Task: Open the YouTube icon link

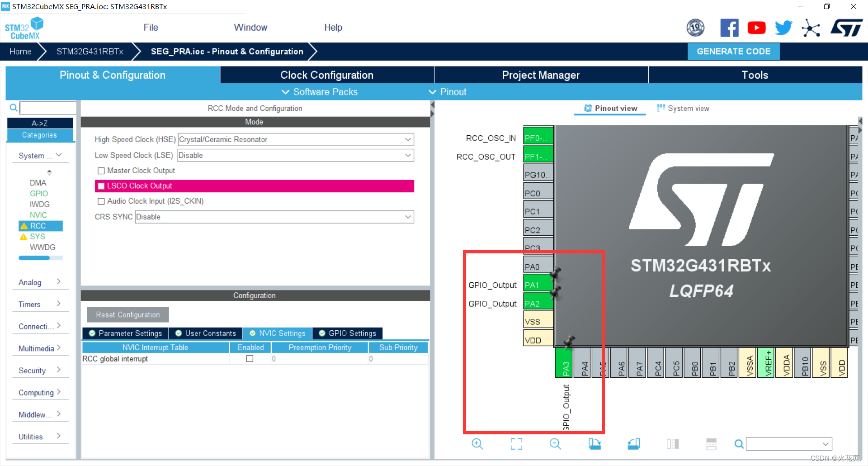Action: point(756,28)
